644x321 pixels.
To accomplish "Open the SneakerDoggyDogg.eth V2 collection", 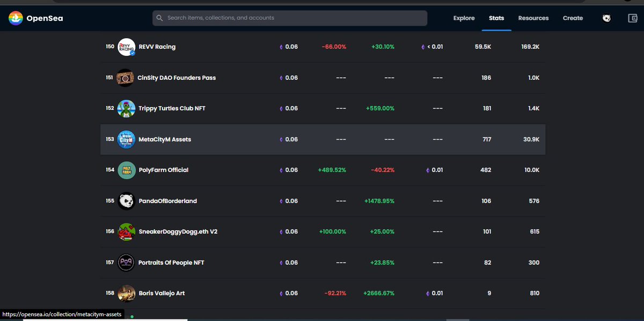I will pyautogui.click(x=178, y=232).
